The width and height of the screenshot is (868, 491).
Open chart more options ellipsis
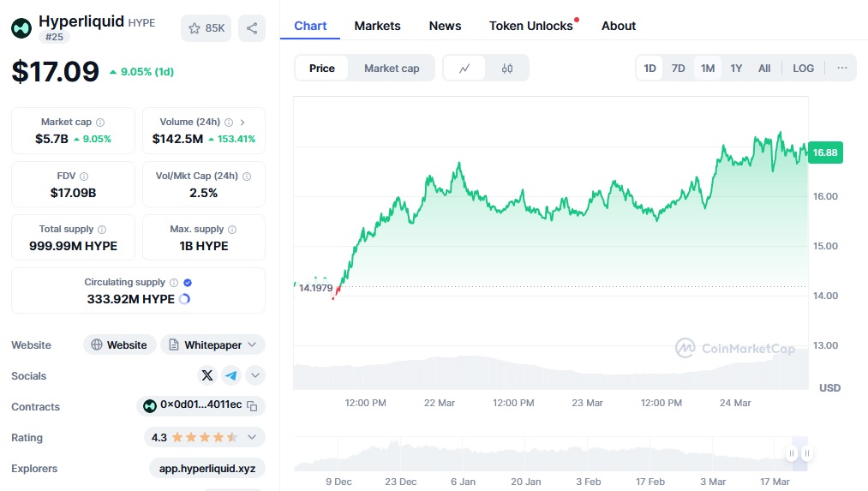[x=842, y=68]
